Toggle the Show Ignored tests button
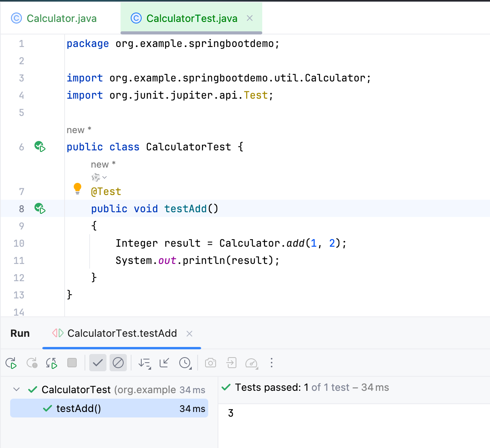 [x=118, y=363]
